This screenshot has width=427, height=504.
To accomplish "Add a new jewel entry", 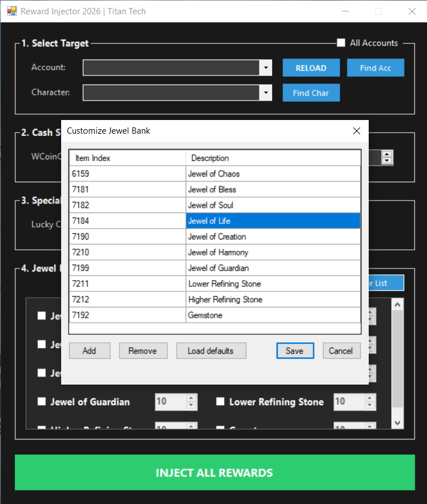I will pos(89,351).
